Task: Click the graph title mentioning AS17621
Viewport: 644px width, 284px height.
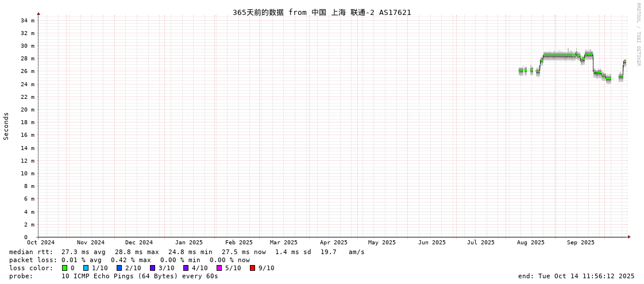Action: coord(322,12)
